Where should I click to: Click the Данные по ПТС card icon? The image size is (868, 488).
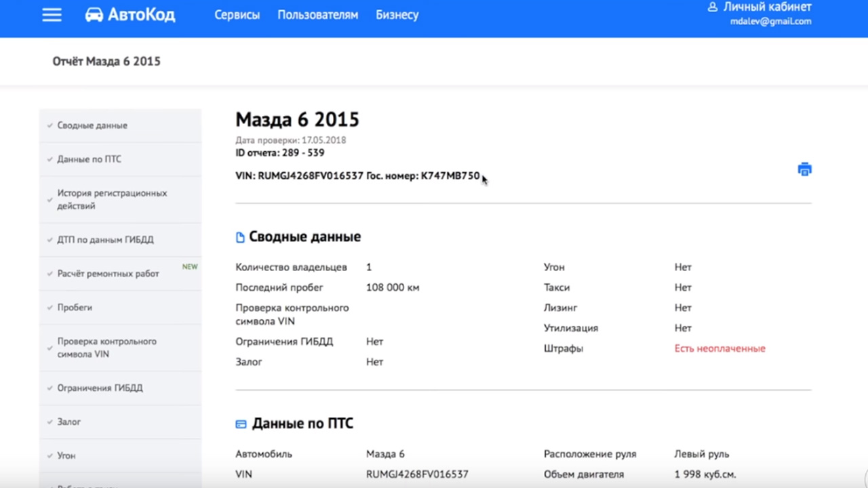pos(241,424)
